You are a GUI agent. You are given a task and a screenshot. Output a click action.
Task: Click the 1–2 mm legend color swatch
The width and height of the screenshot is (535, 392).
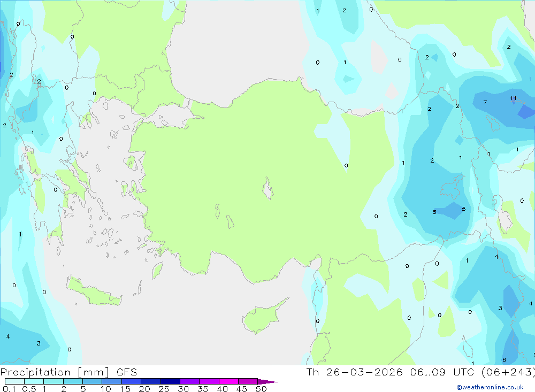53,381
